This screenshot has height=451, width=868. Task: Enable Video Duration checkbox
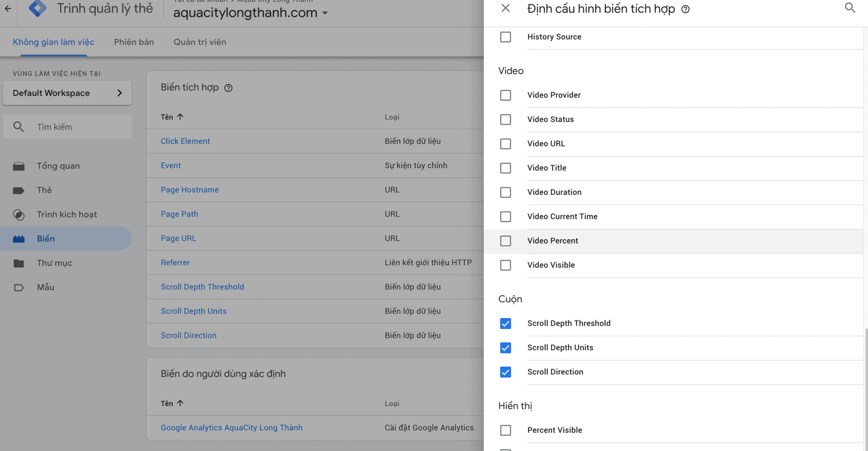(x=505, y=193)
